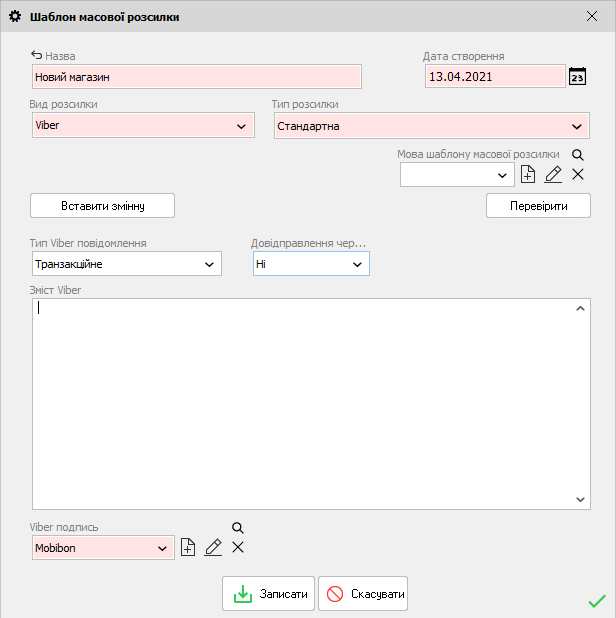
Task: Click the undo arrow beside Назва label
Action: point(37,56)
